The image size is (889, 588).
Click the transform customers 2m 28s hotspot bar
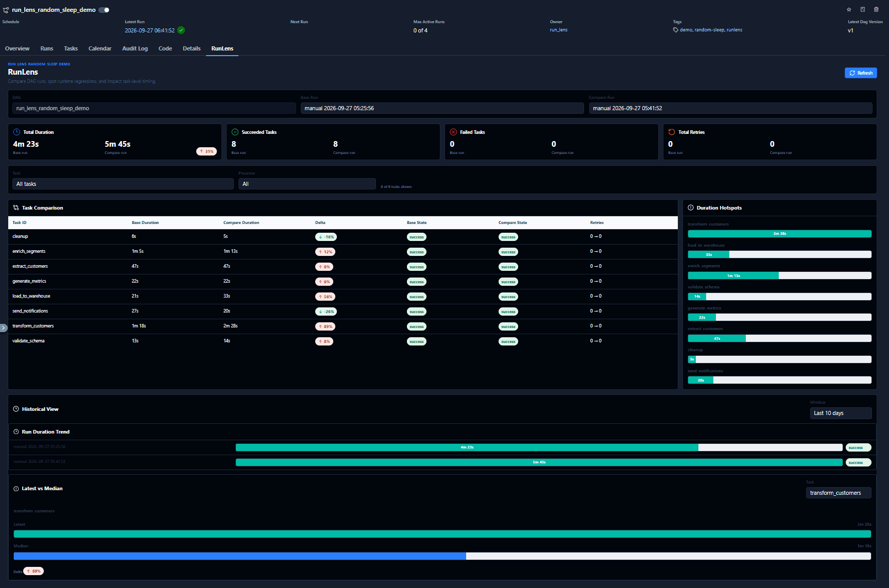[780, 234]
